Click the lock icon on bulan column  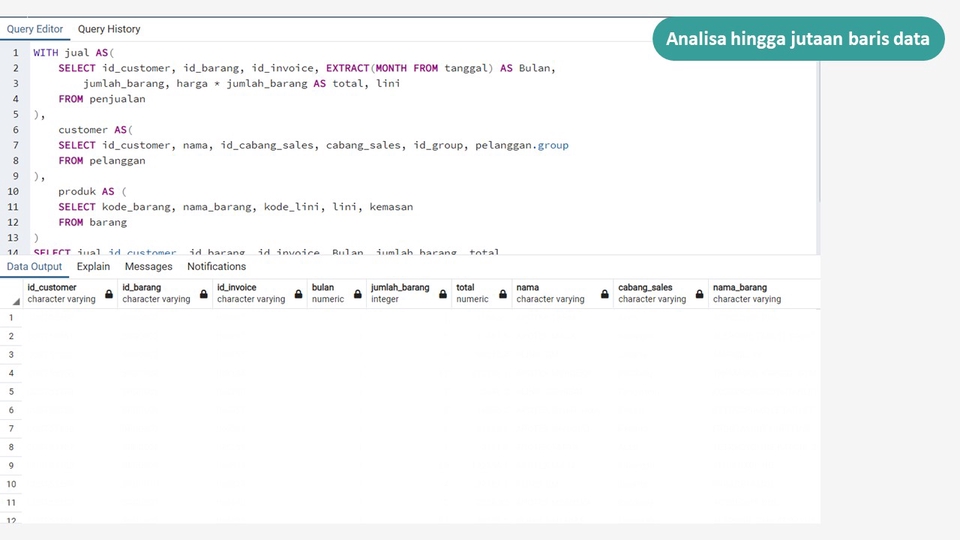358,294
